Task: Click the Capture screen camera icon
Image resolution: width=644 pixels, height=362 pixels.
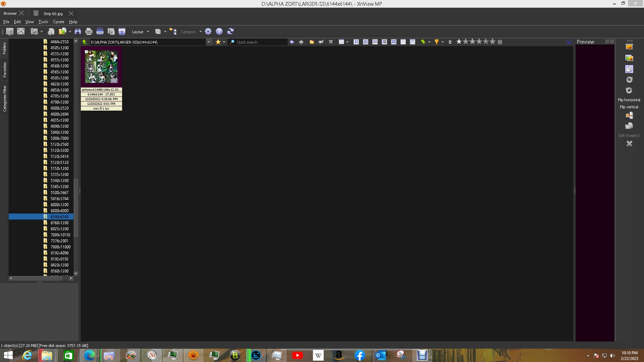Action: tap(122, 32)
